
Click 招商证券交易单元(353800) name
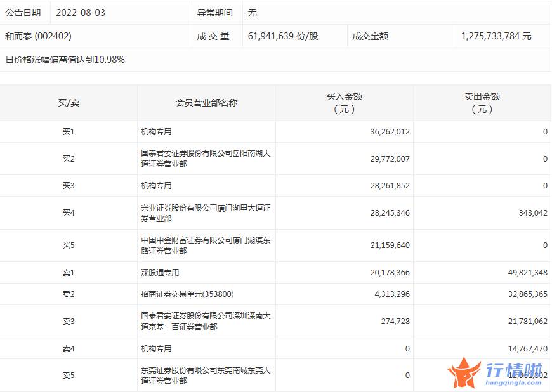point(187,294)
